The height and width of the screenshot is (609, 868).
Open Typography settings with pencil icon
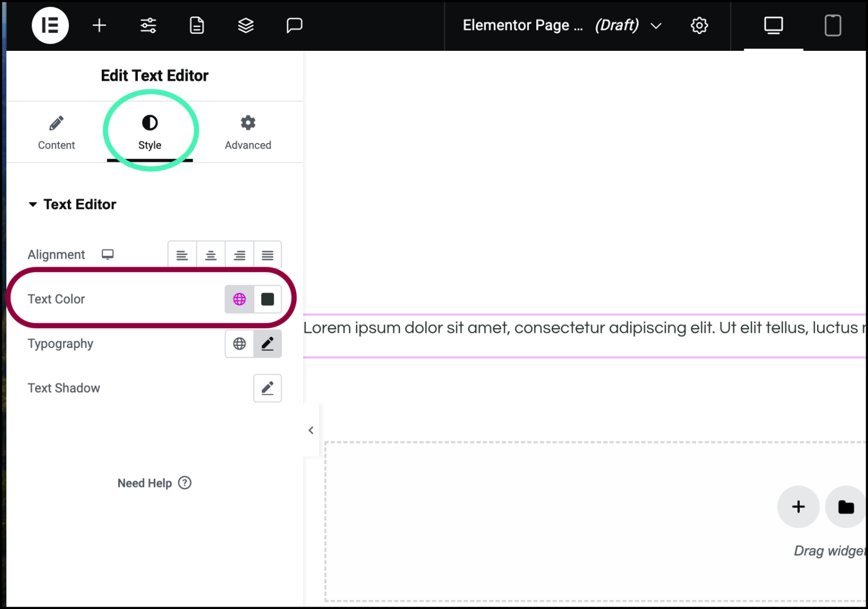coord(267,343)
